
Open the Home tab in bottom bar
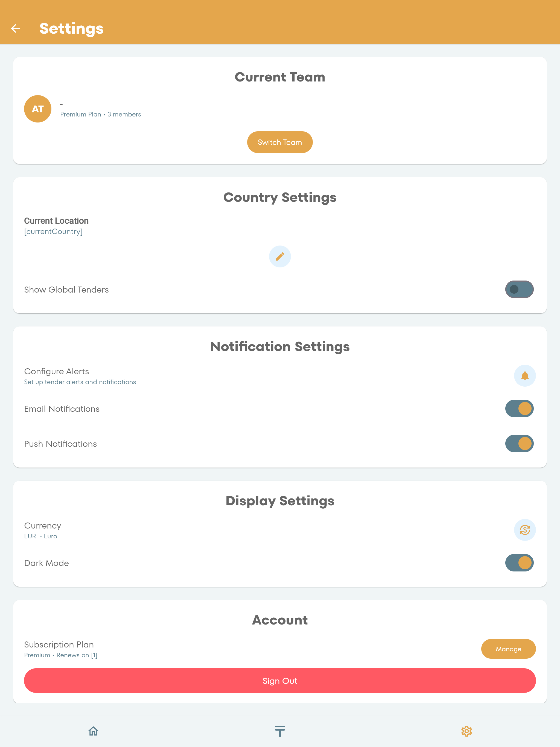pos(93,731)
